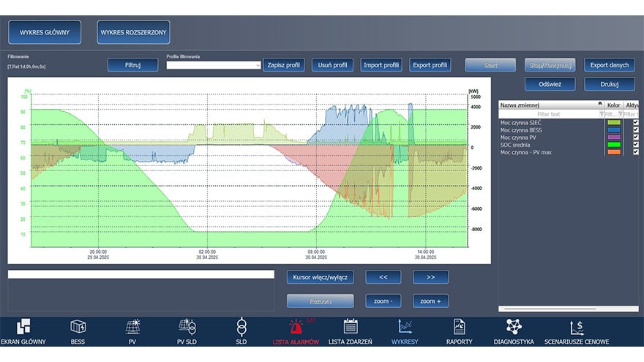This screenshot has width=644, height=362.
Task: Switch to the Wykres Główny tab
Action: pyautogui.click(x=45, y=32)
